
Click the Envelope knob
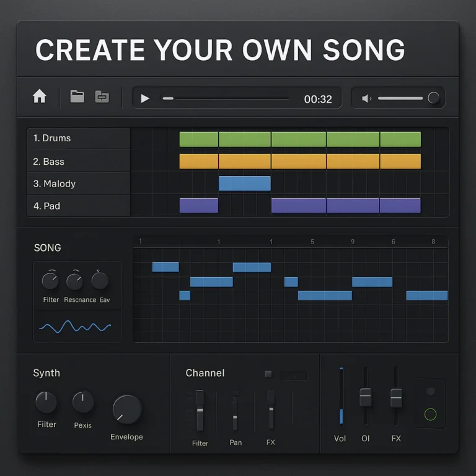(x=127, y=410)
